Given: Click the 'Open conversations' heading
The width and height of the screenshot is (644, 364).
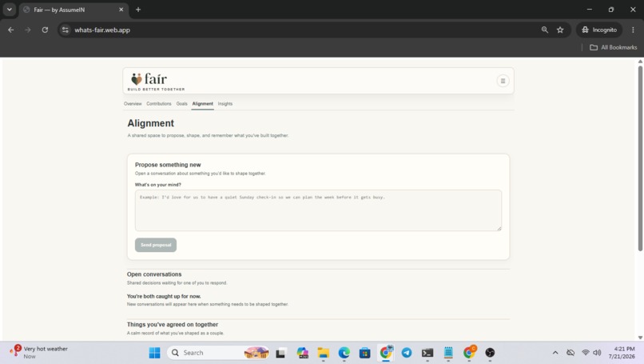Looking at the screenshot, I should (x=154, y=274).
